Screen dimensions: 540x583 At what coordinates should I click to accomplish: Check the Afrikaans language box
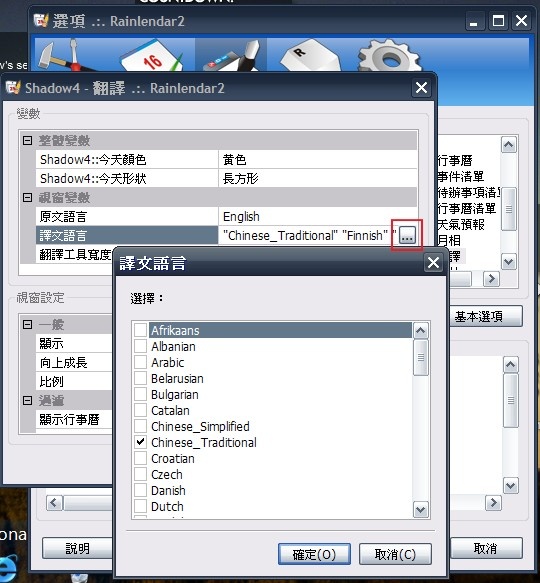pyautogui.click(x=140, y=330)
